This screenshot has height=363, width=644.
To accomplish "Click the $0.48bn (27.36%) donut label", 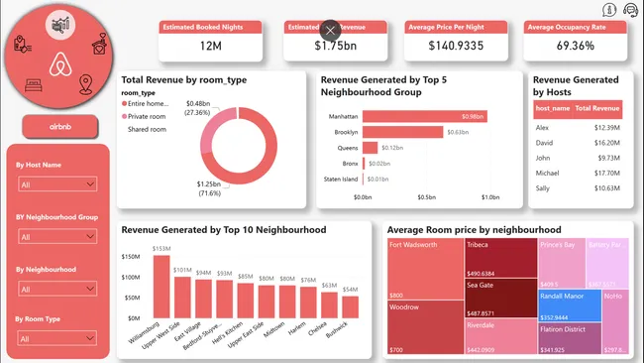I will click(198, 108).
